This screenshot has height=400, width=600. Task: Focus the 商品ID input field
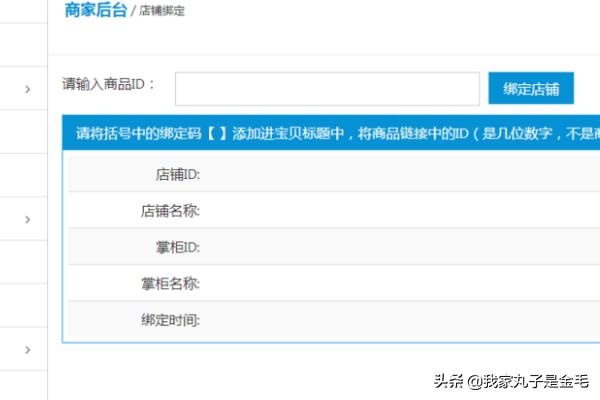[x=327, y=88]
